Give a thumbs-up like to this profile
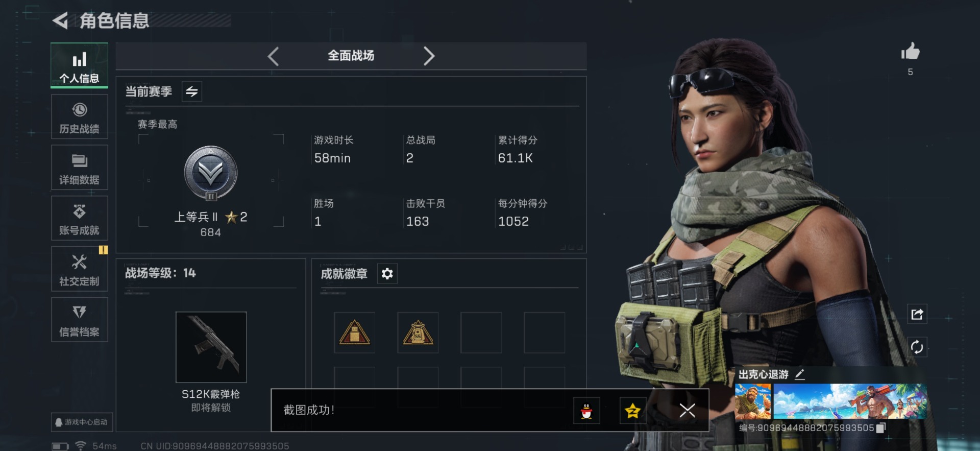Viewport: 980px width, 451px height. click(910, 51)
